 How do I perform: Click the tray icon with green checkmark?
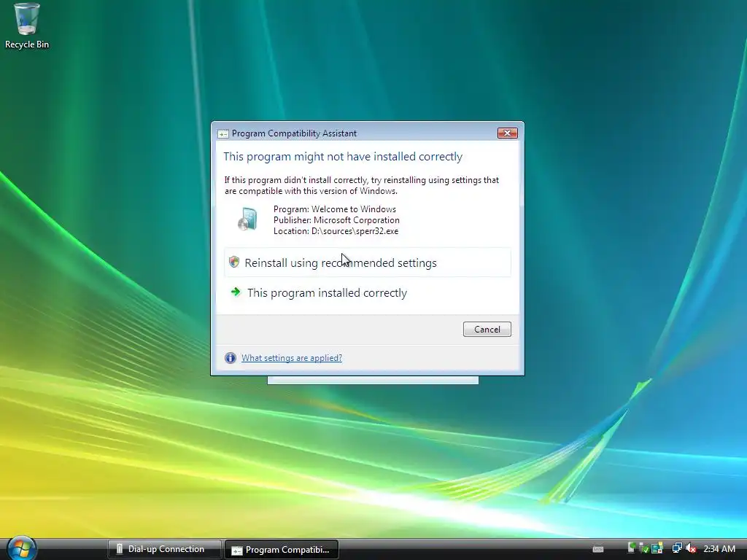643,548
